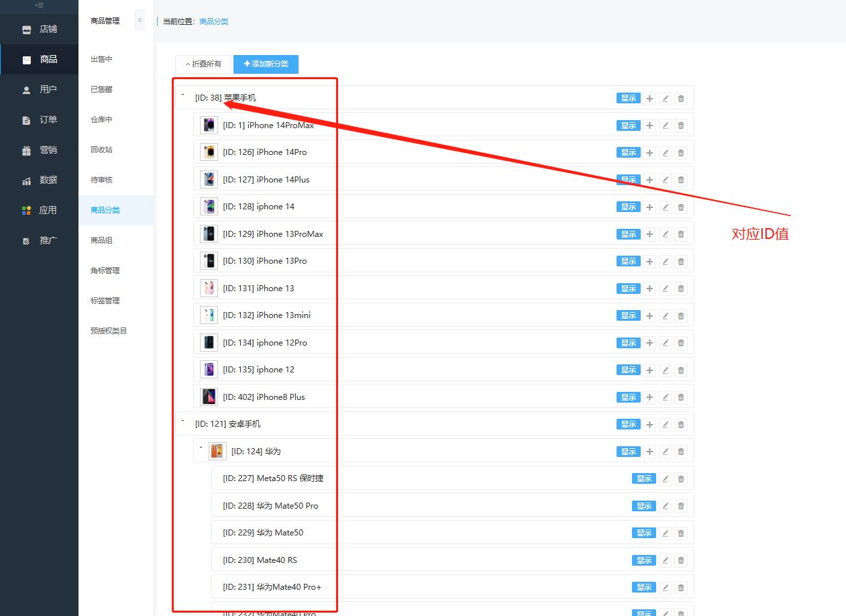Add a subcategory under 苹果手机

[x=649, y=99]
